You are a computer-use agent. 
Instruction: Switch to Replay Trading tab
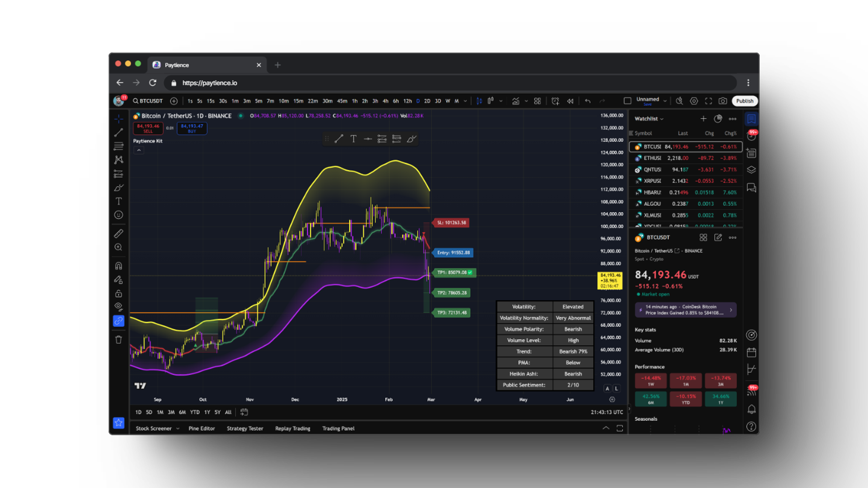tap(293, 428)
